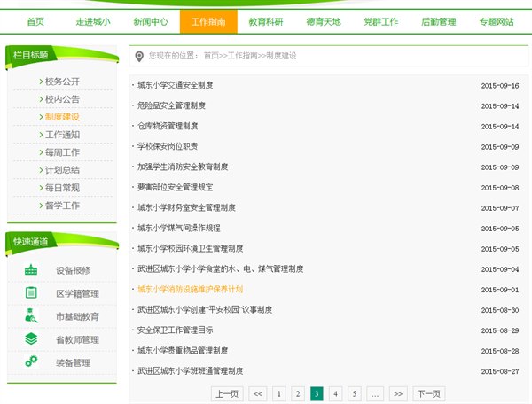Open 城东小学消防设施维护保养计划 article
Screen dimensions: 532x404
[x=190, y=290]
